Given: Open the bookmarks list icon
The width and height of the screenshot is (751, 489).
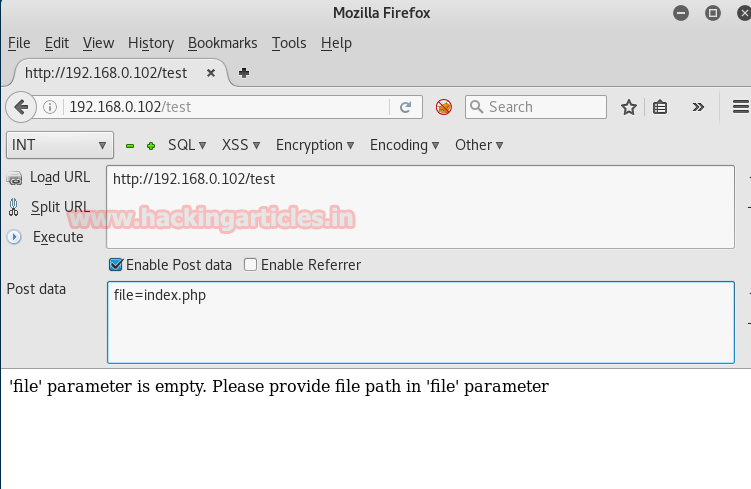Looking at the screenshot, I should [x=660, y=107].
